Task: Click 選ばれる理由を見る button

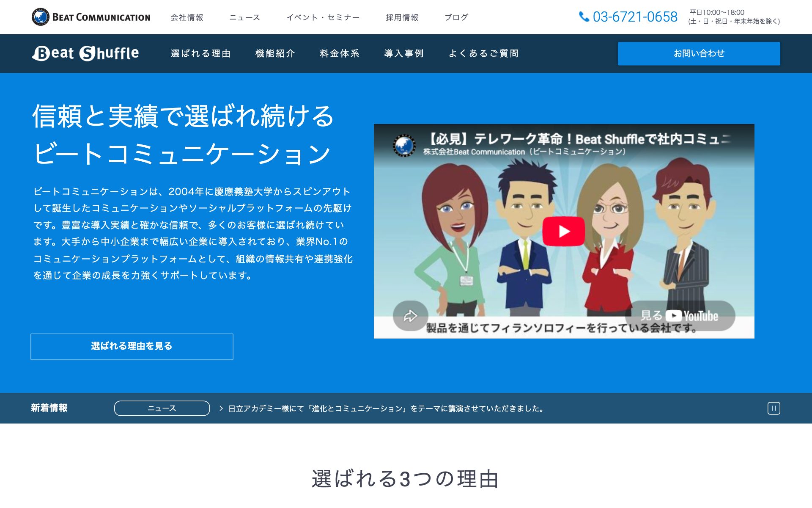Action: [x=132, y=346]
